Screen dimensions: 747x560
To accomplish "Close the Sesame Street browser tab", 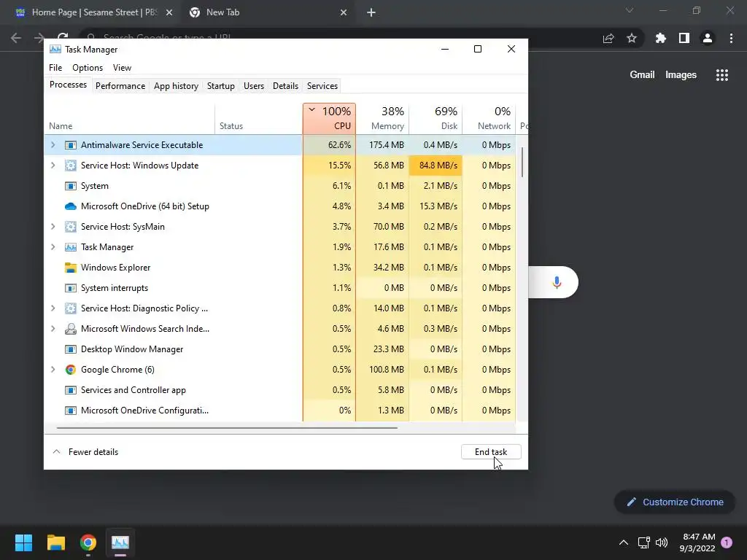I will pos(169,13).
